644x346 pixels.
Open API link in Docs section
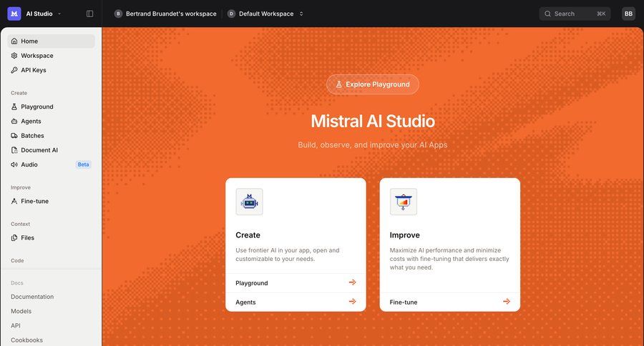pos(16,325)
